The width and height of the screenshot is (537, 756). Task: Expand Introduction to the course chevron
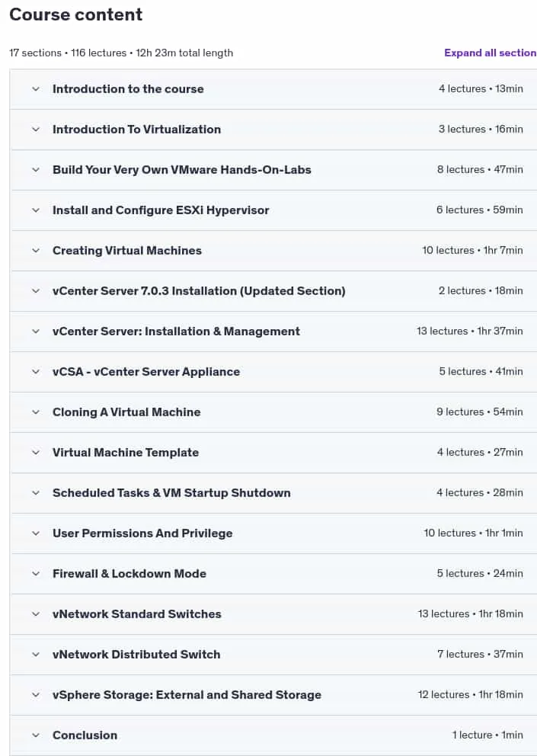(36, 89)
